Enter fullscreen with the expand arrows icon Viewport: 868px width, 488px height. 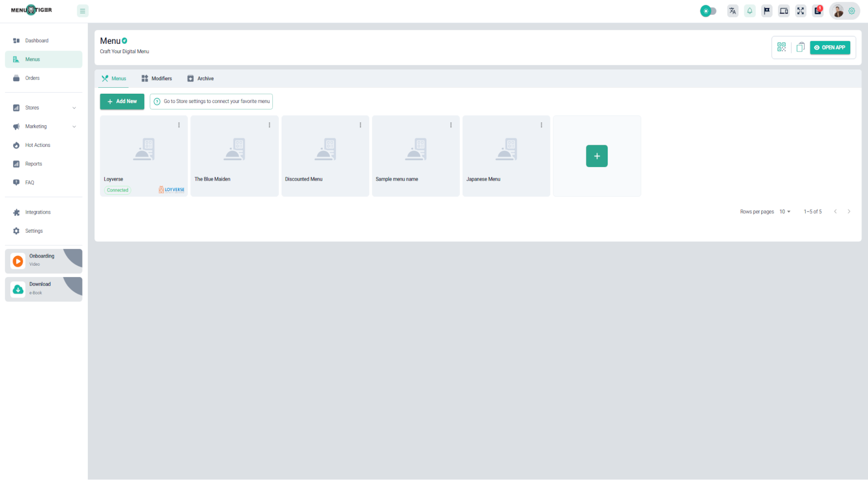click(x=801, y=11)
